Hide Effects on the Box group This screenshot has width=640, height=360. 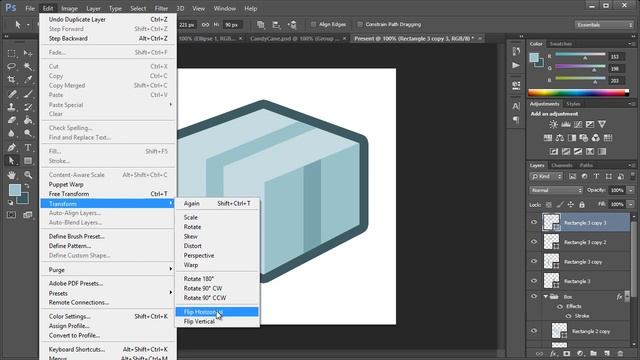(x=560, y=306)
